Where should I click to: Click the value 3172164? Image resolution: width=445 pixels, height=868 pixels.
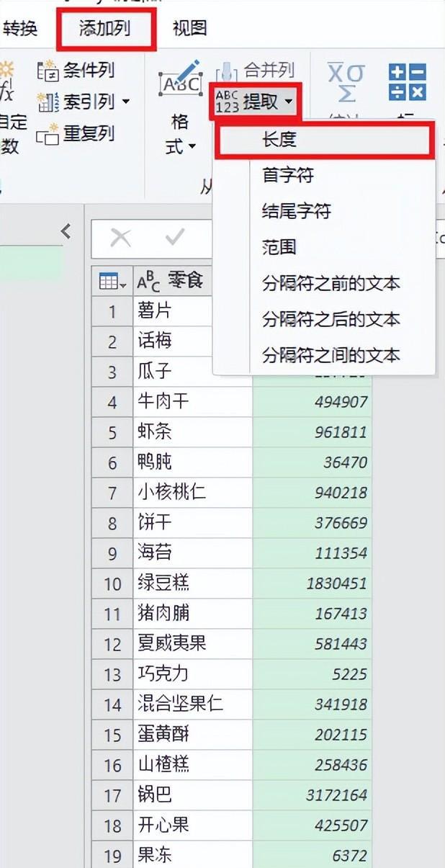click(337, 795)
